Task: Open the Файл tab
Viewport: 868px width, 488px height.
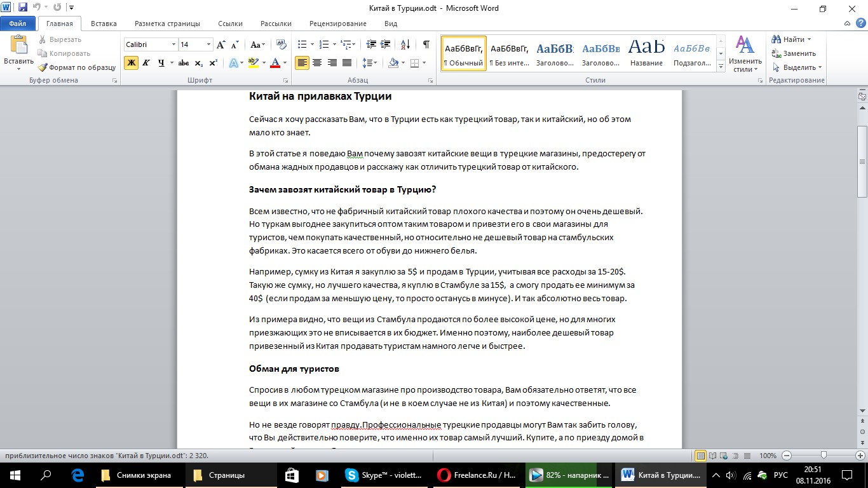Action: click(17, 24)
